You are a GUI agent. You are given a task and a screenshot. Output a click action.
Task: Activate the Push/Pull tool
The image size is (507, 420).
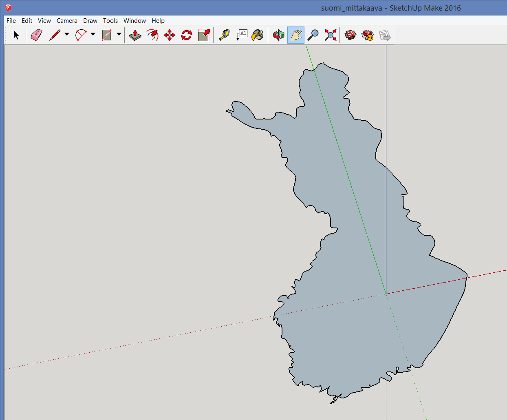135,35
